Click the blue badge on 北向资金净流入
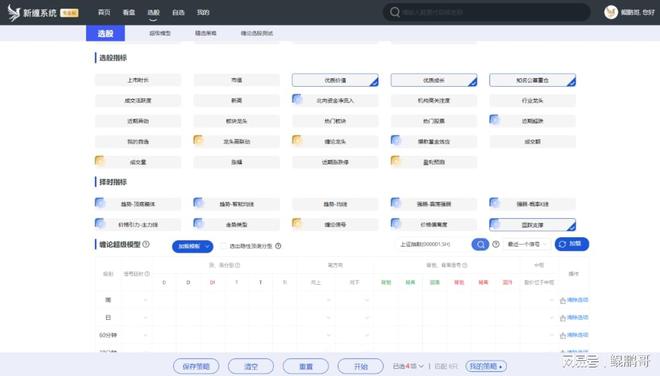 tap(297, 99)
